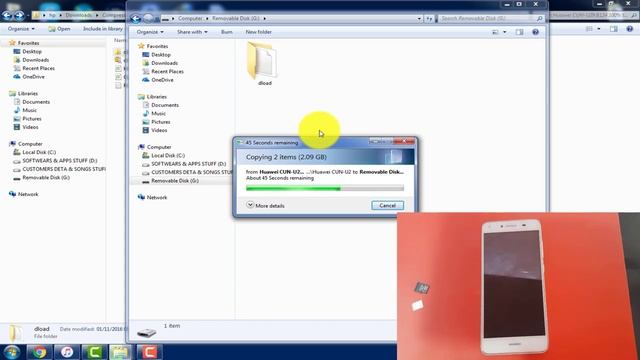The height and width of the screenshot is (360, 640).
Task: Open address bar history dropdown
Action: point(419,18)
